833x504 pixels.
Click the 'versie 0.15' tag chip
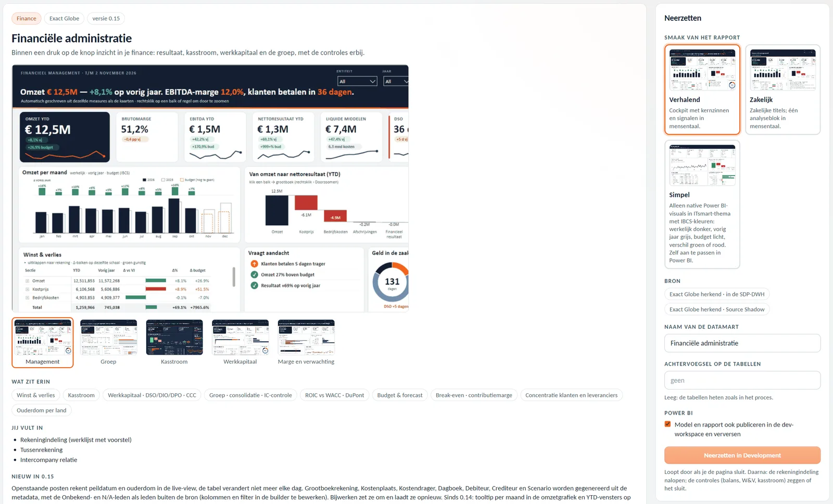[106, 19]
